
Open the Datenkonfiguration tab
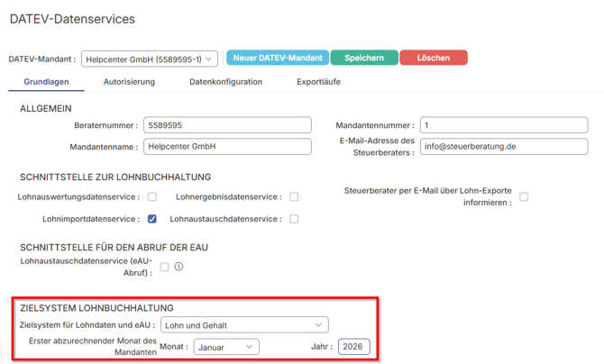click(225, 82)
